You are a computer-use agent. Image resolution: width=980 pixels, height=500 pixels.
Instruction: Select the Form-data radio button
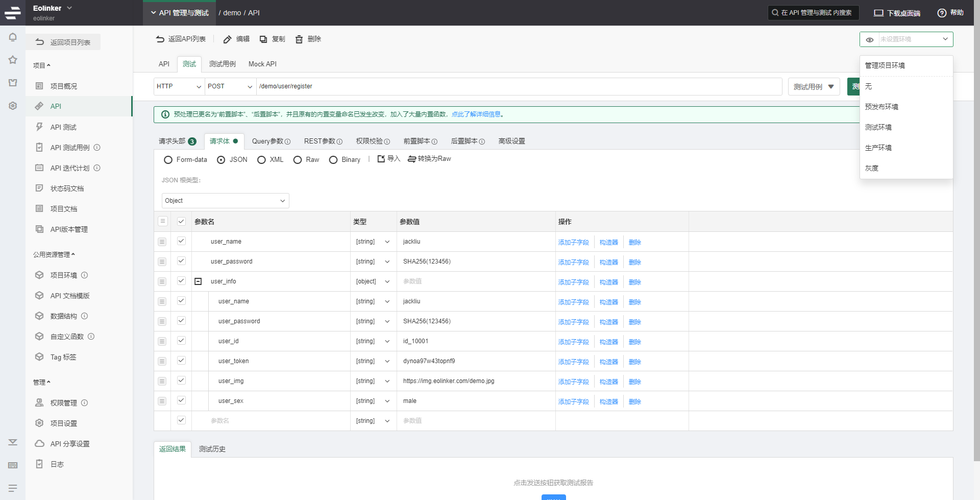168,160
